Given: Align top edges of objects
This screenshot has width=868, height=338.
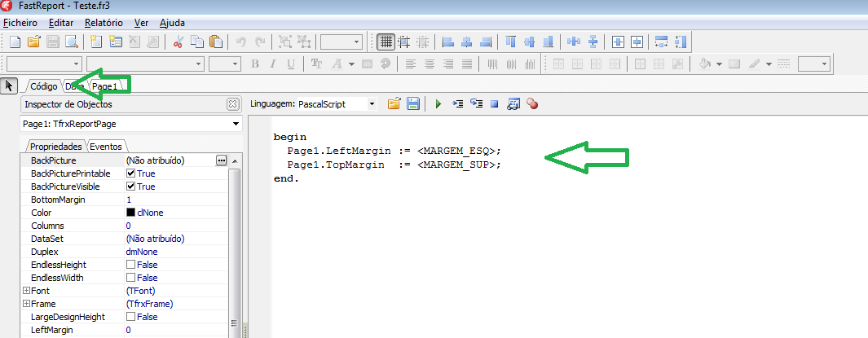Looking at the screenshot, I should [511, 42].
